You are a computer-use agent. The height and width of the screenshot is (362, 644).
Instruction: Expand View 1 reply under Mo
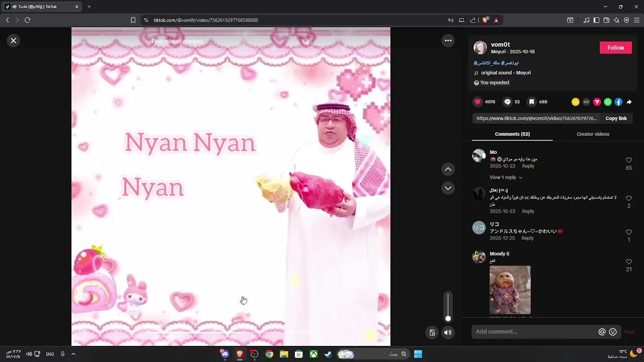click(x=506, y=177)
